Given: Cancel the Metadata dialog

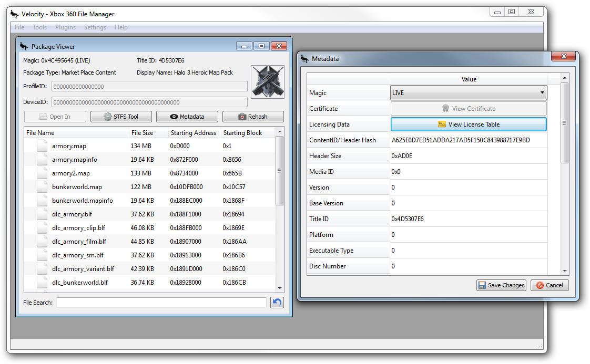Looking at the screenshot, I should tap(550, 285).
